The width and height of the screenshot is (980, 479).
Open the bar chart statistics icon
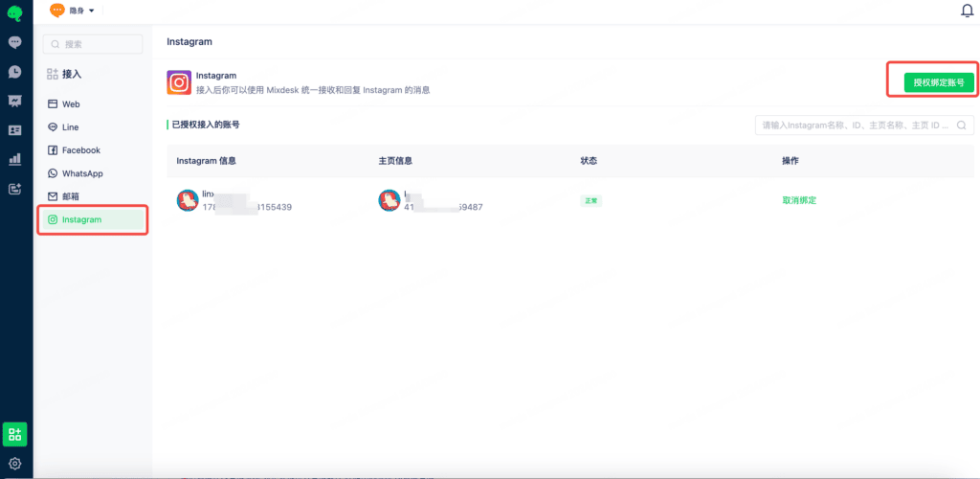tap(15, 159)
